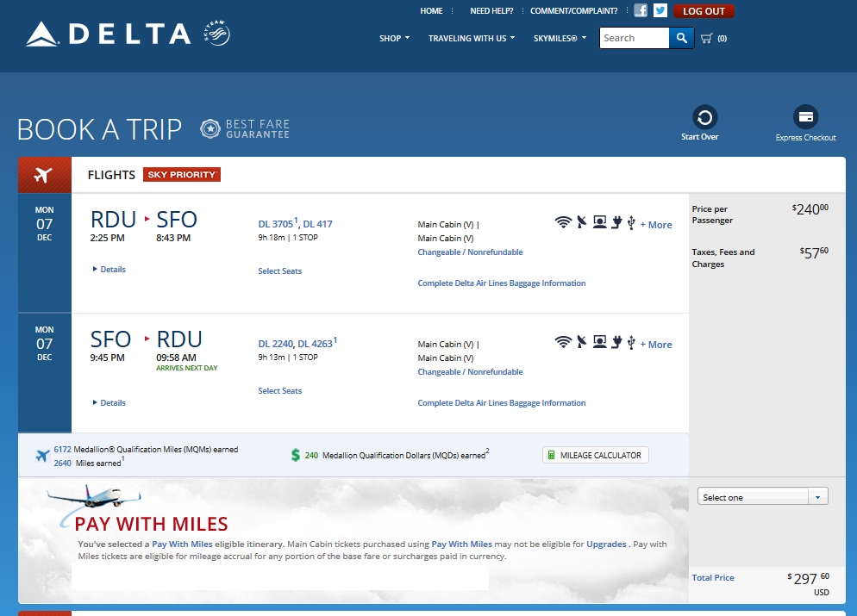Open the Traveling With Us menu

point(471,38)
